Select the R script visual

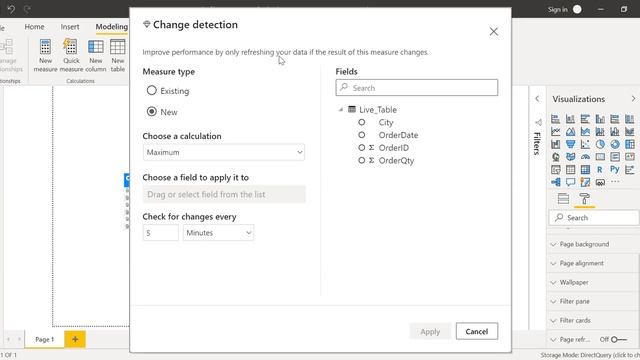[600, 169]
